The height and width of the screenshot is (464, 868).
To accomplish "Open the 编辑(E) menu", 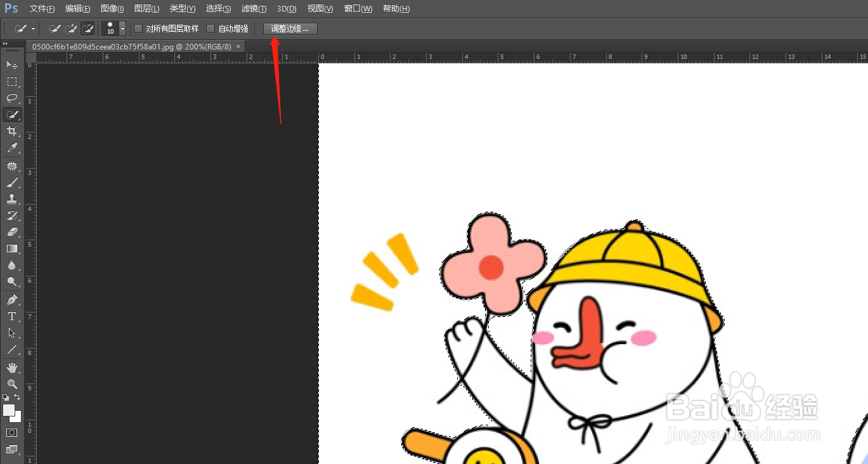I will 77,9.
